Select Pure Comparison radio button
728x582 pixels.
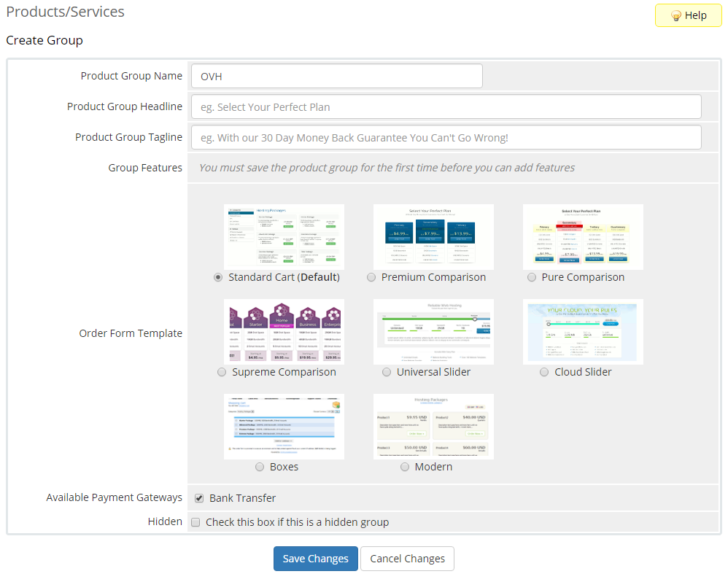click(532, 277)
